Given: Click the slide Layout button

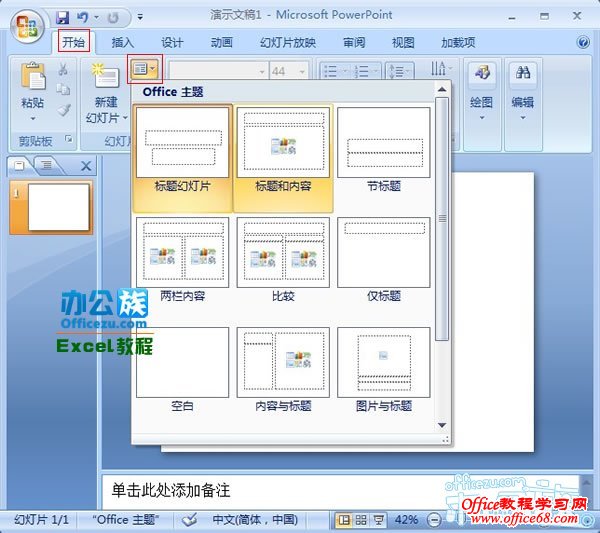Looking at the screenshot, I should pyautogui.click(x=144, y=69).
